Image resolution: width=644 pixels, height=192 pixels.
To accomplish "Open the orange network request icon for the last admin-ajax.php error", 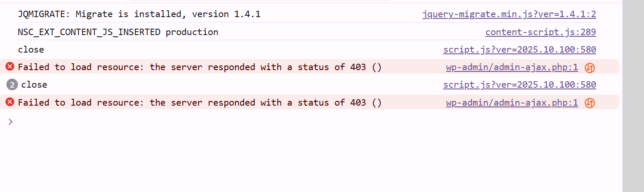I will tap(589, 103).
